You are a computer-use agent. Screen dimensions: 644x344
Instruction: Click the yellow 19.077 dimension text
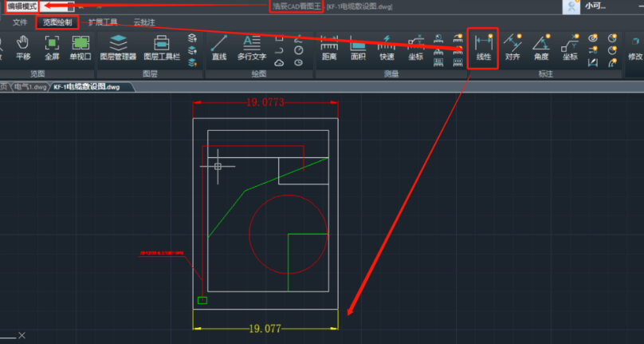(x=265, y=328)
